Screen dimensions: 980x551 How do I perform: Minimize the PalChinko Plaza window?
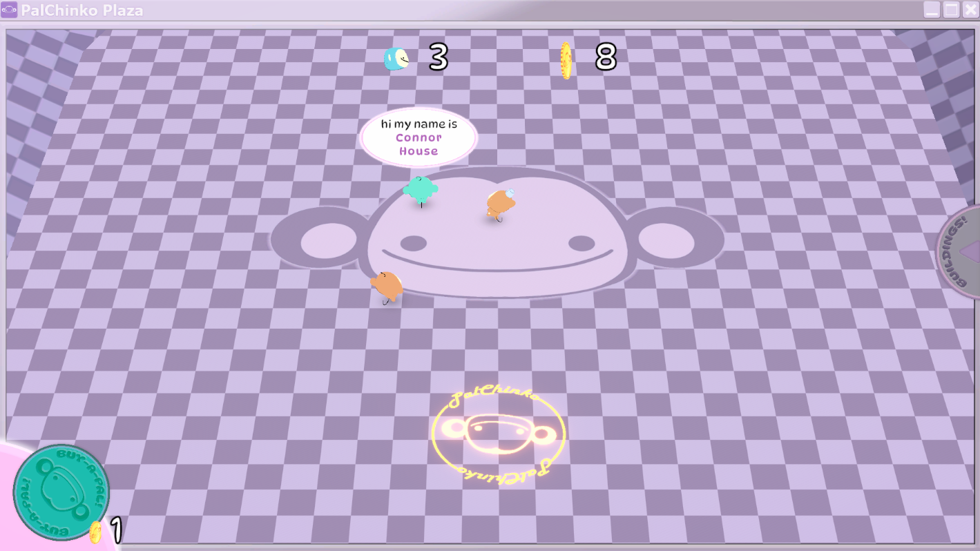[x=932, y=10]
